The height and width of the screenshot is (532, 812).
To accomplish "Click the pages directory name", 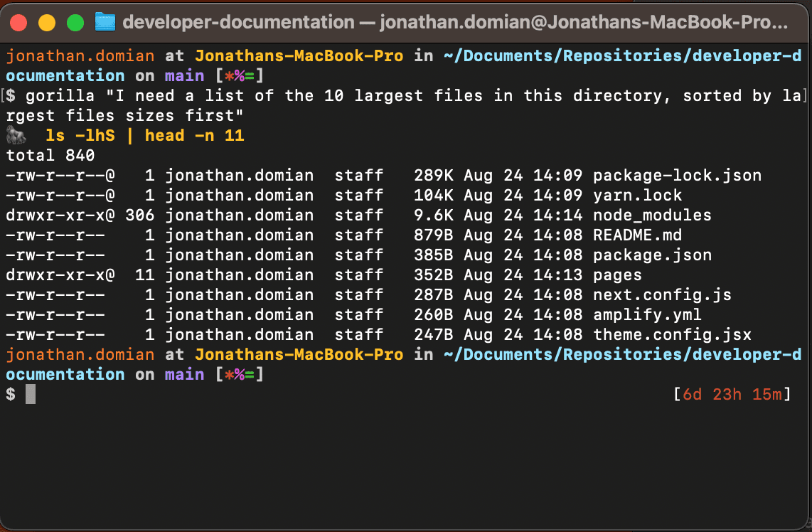I will coord(617,275).
